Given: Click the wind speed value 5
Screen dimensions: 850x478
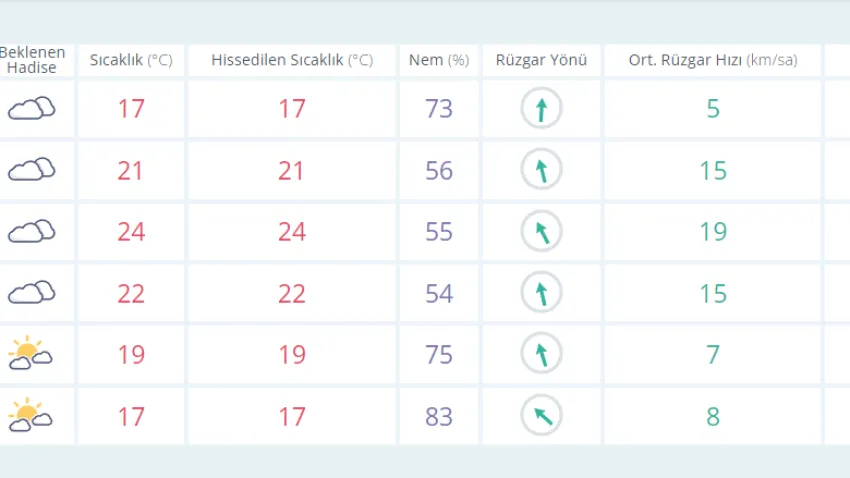Looking at the screenshot, I should [713, 109].
